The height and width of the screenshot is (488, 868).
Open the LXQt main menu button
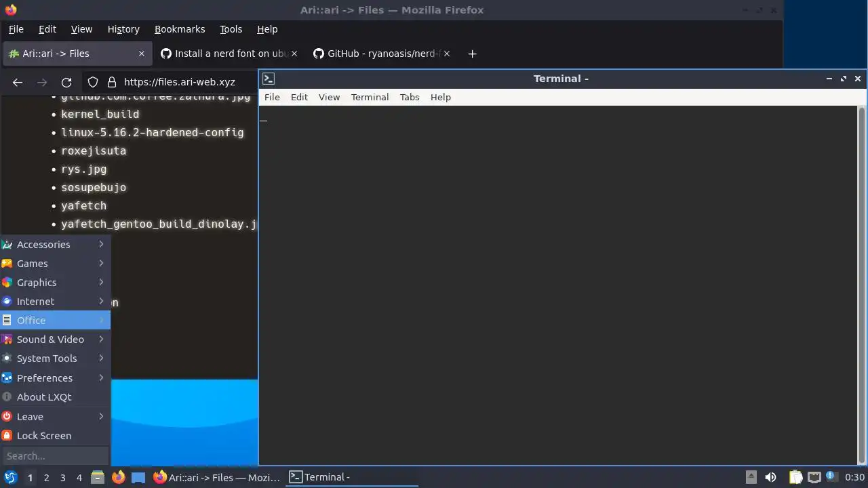point(10,477)
